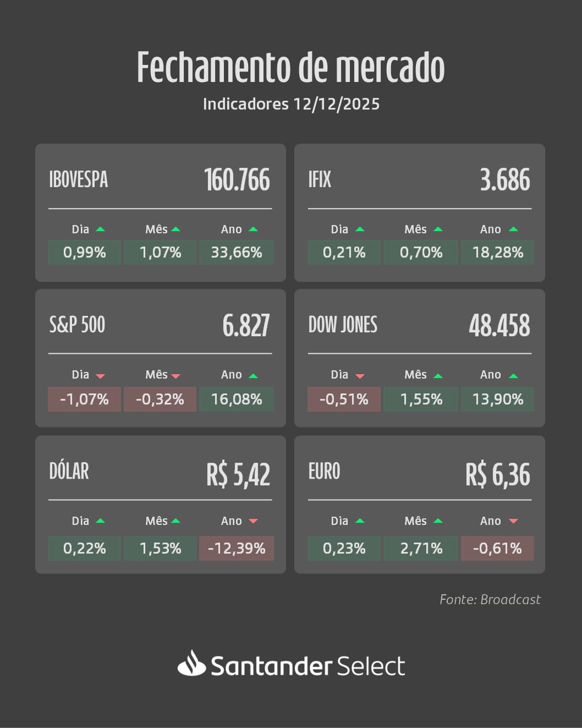Click the green up arrow beside IBOVESPA Dia
This screenshot has width=582, height=728.
(x=100, y=229)
